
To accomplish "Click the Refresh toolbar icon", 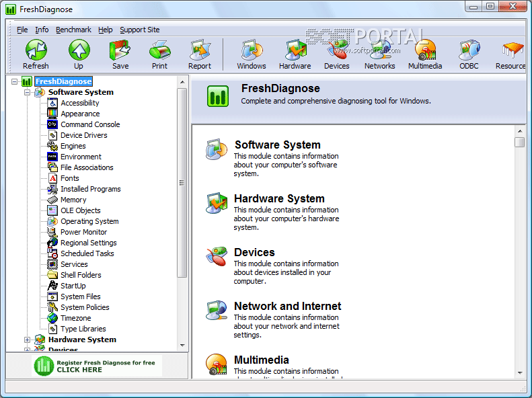I will (36, 50).
